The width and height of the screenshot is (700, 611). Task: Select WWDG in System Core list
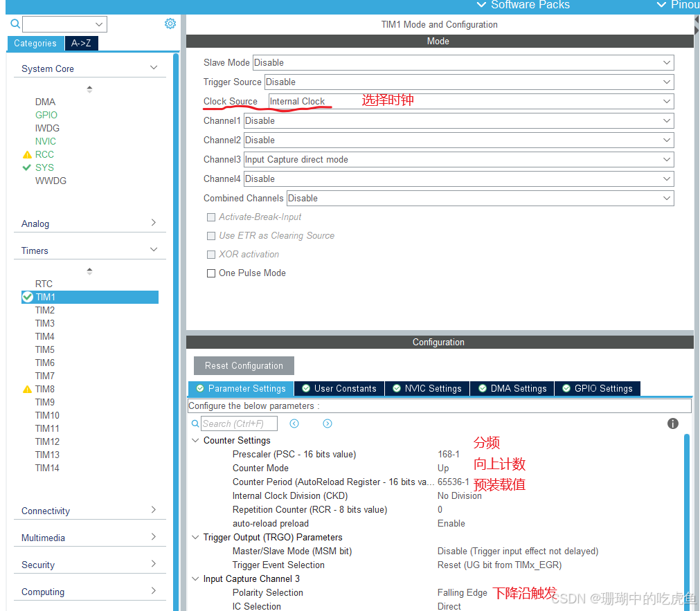tap(51, 181)
